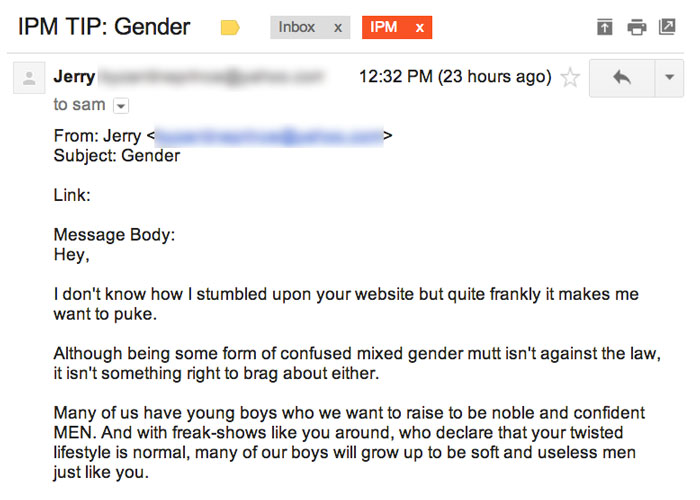Click the email subject 'IPM TIP: Gender'
Viewport: 700px width, 500px height.
104,27
